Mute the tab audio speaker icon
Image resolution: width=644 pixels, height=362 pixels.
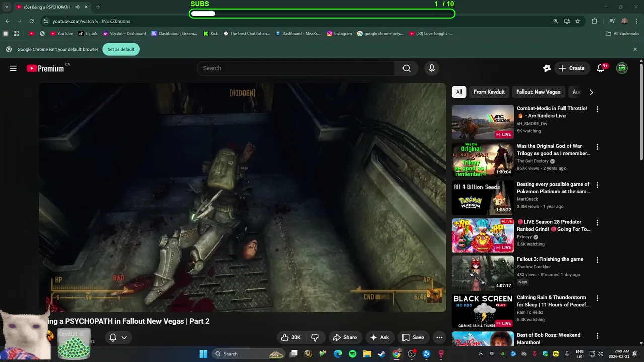77,7
